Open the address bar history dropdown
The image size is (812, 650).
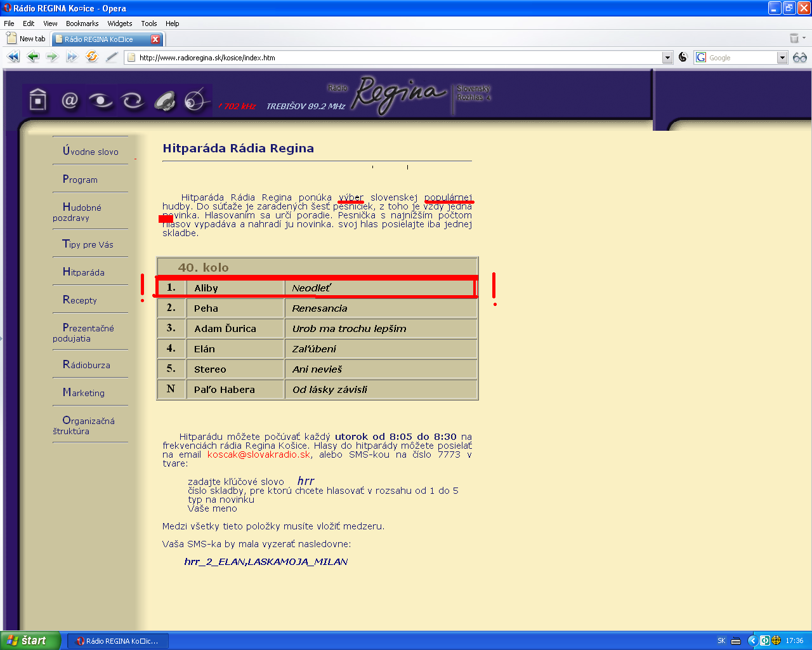(x=667, y=57)
